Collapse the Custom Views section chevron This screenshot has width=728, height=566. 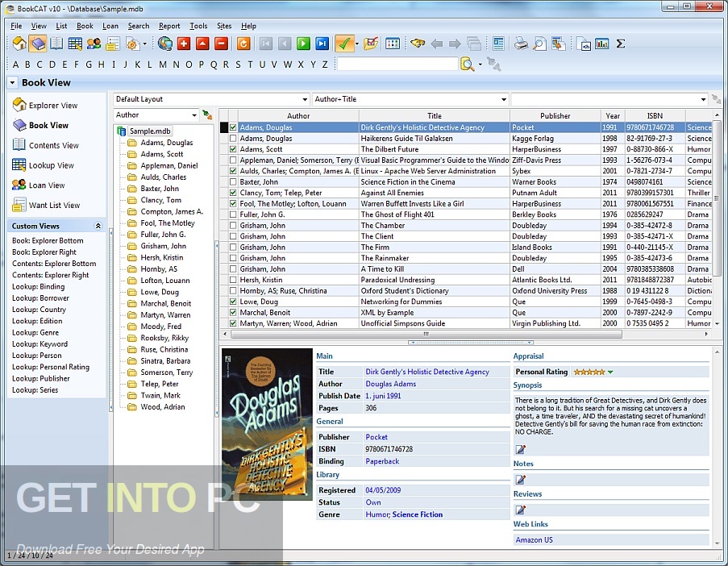pyautogui.click(x=98, y=226)
